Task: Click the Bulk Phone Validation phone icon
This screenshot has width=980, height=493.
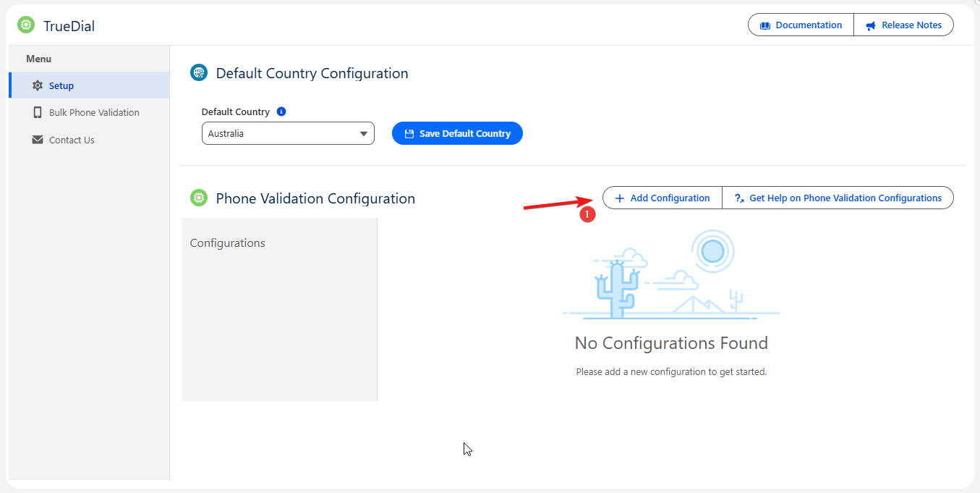Action: point(38,112)
